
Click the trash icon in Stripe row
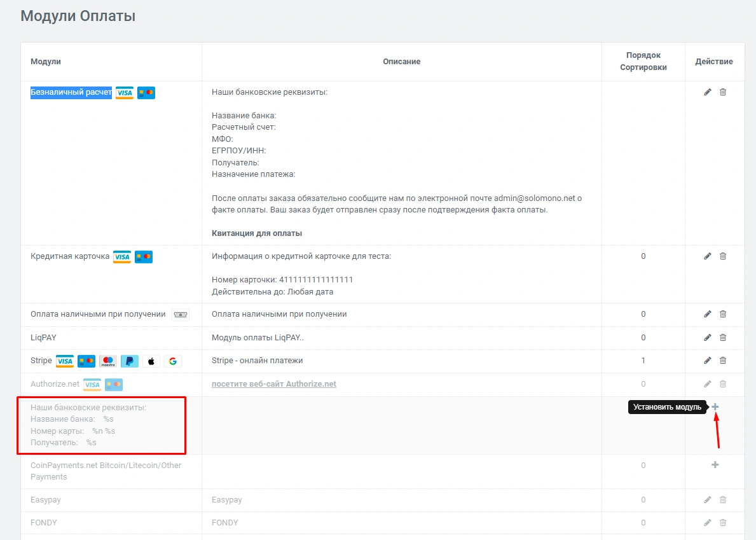[723, 361]
